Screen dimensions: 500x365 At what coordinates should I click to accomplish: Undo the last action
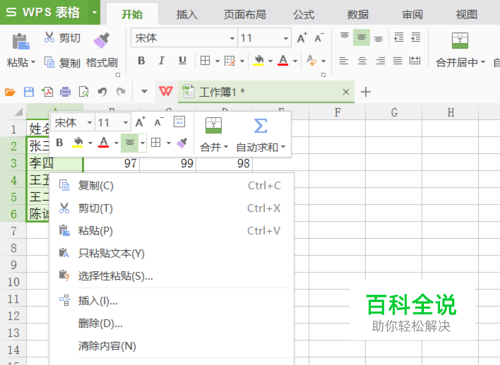tap(102, 92)
